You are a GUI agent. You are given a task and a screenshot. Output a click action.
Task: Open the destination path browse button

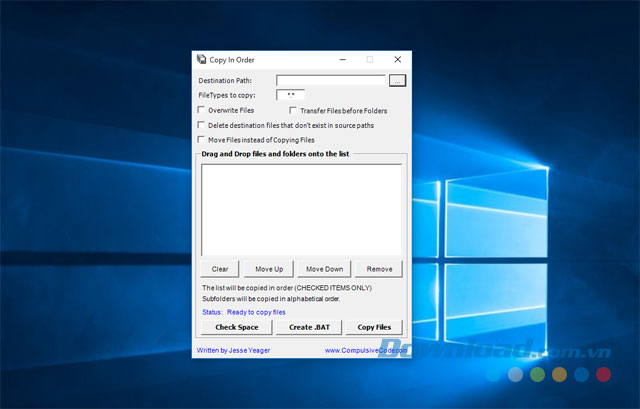click(x=397, y=80)
